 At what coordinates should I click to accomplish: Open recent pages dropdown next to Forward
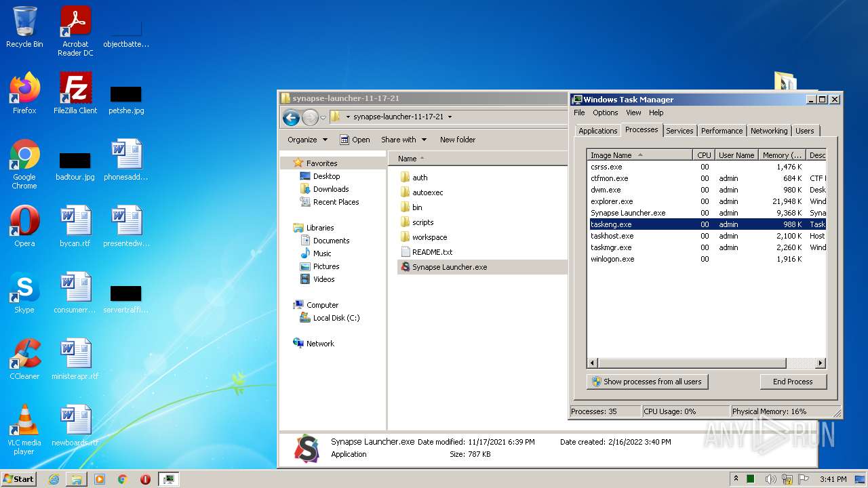point(323,117)
